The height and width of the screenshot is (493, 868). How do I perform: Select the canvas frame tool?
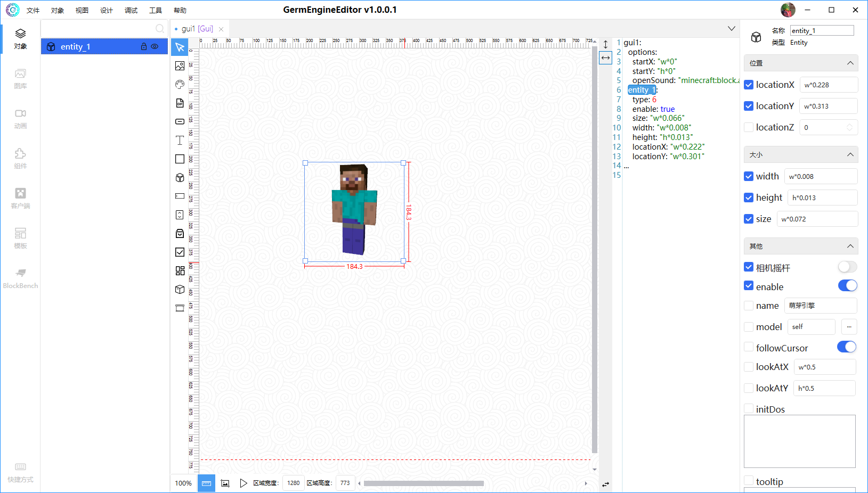180,308
